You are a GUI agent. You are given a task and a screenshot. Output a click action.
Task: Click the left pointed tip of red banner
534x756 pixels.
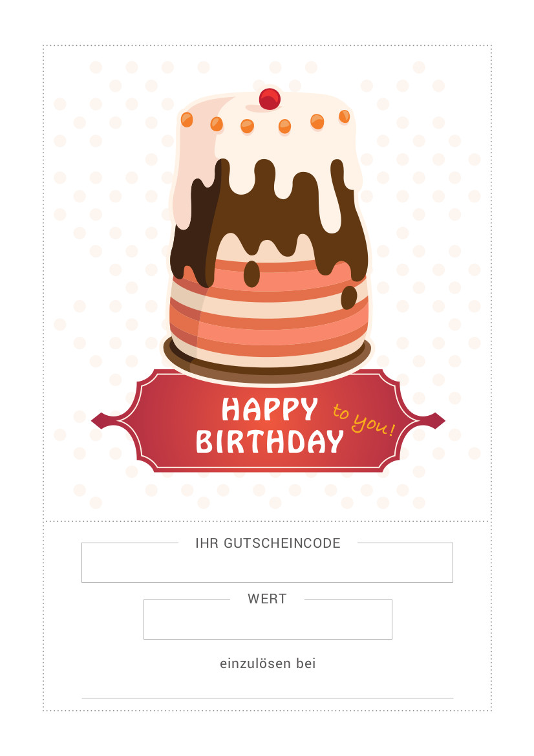(99, 420)
